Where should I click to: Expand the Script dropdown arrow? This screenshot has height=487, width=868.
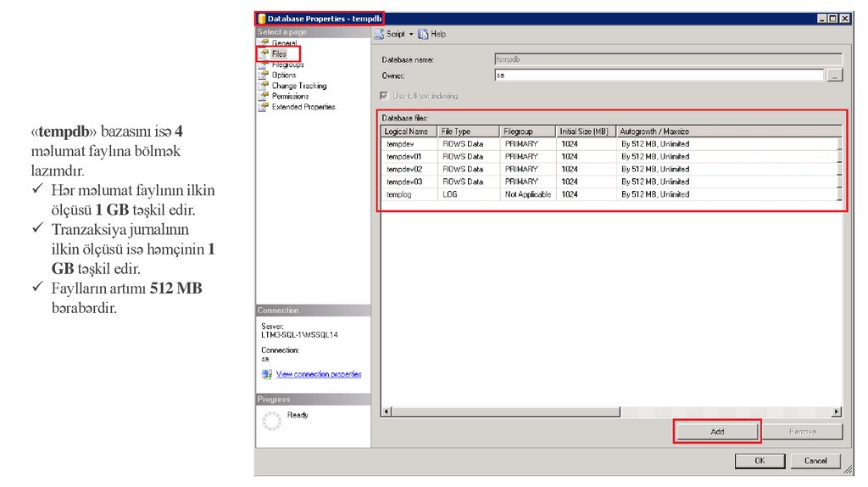pyautogui.click(x=411, y=35)
